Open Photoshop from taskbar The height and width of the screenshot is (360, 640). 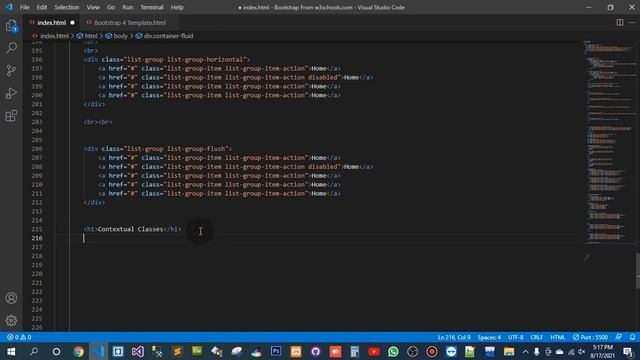coord(276,351)
